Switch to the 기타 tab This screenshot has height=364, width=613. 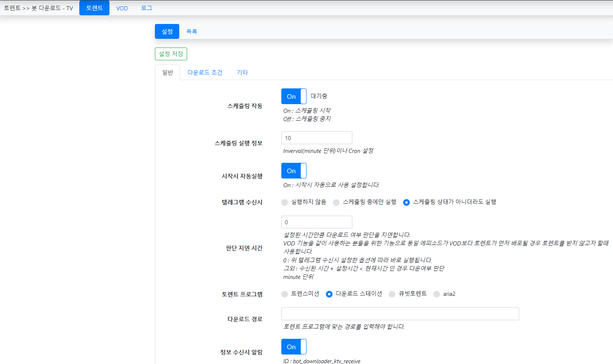[242, 72]
